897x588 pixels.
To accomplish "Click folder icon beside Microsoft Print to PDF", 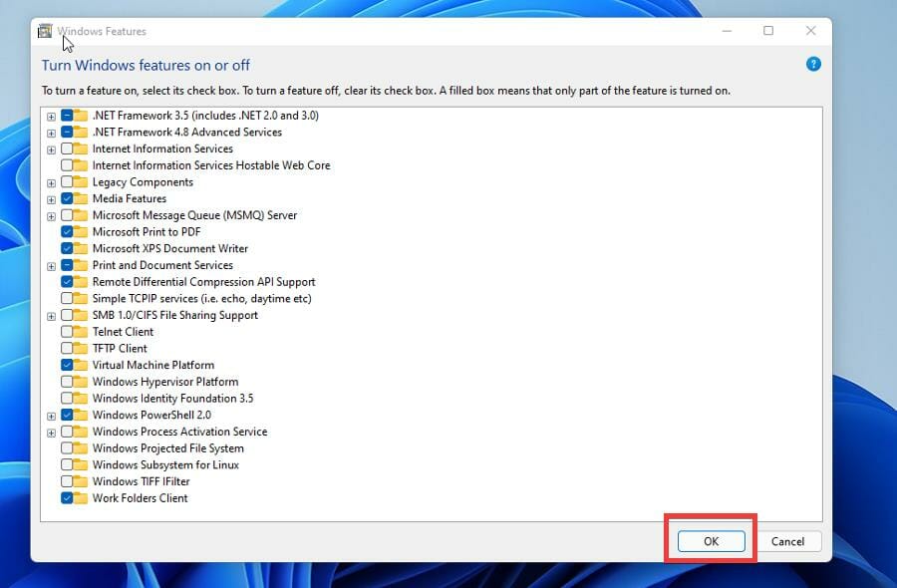I will coord(81,231).
